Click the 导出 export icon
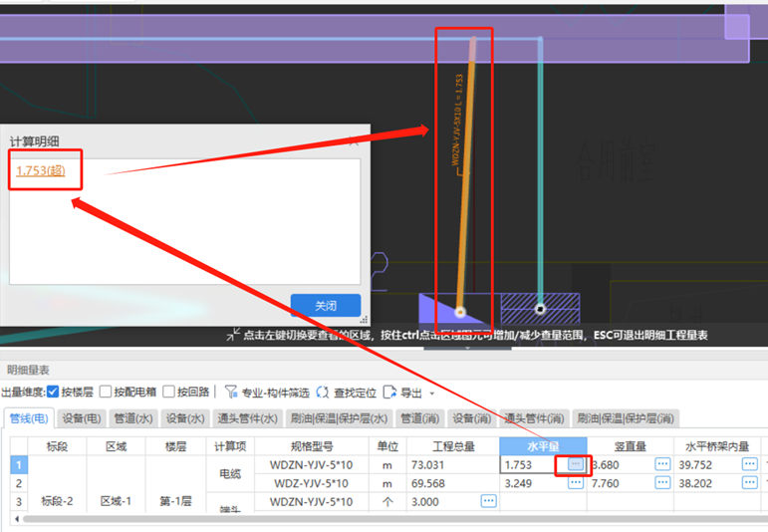The width and height of the screenshot is (768, 532). [x=389, y=393]
